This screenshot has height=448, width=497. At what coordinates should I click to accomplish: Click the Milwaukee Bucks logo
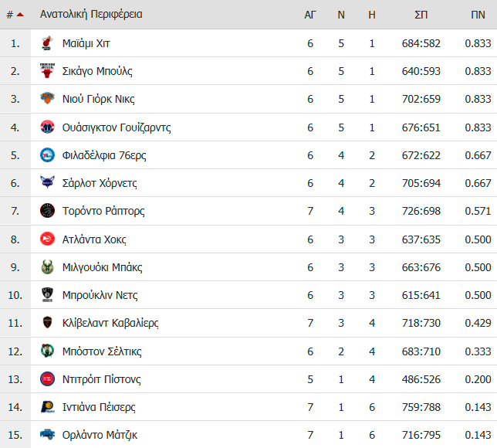47,267
